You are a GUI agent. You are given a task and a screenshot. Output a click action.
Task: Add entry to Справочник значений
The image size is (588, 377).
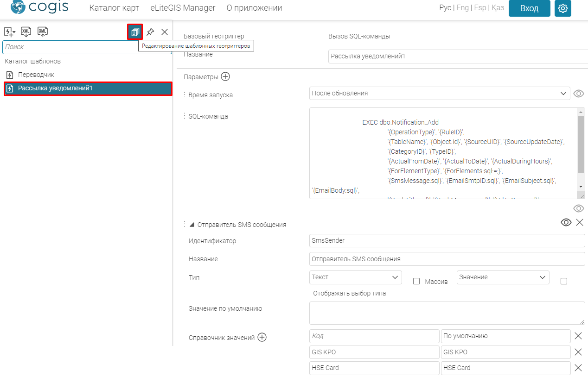[262, 338]
